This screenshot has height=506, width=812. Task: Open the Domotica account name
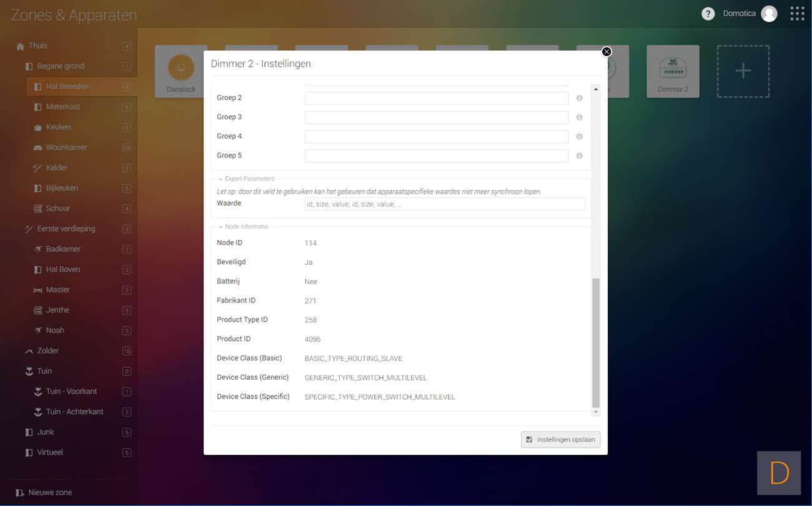[x=740, y=14]
